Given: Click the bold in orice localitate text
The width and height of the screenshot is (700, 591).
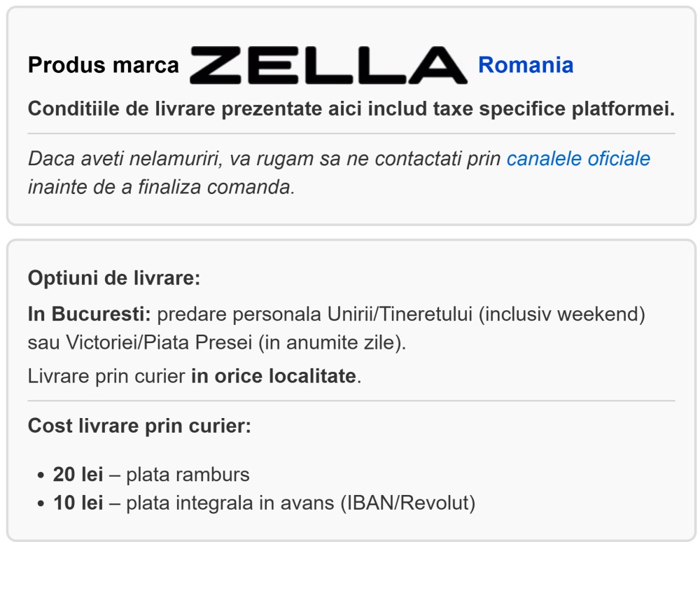Looking at the screenshot, I should [x=274, y=376].
